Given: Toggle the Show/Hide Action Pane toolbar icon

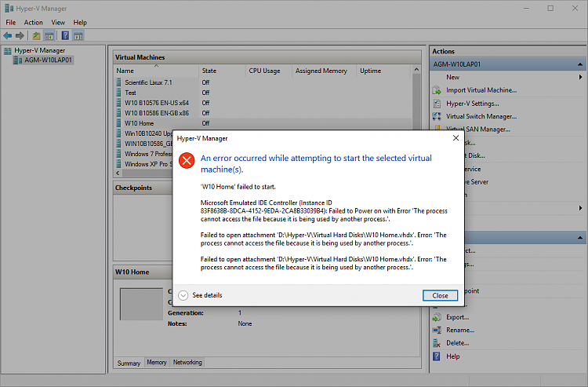Looking at the screenshot, I should pyautogui.click(x=78, y=35).
